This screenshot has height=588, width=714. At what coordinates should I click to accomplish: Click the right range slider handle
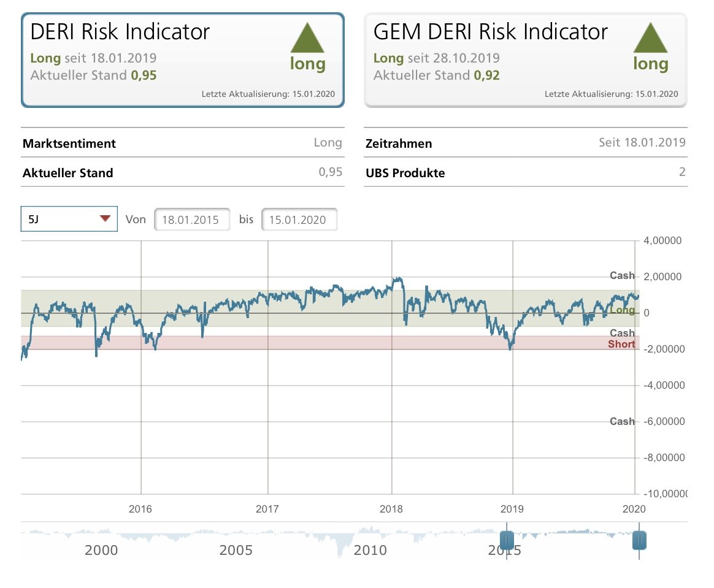pyautogui.click(x=639, y=540)
